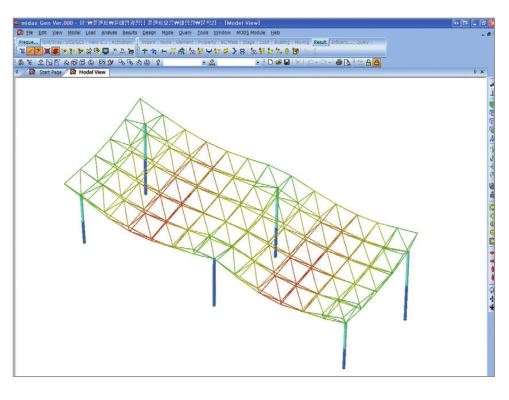The image size is (509, 400).
Task: Click the Save (floppy disk) icon
Action: pos(287,62)
